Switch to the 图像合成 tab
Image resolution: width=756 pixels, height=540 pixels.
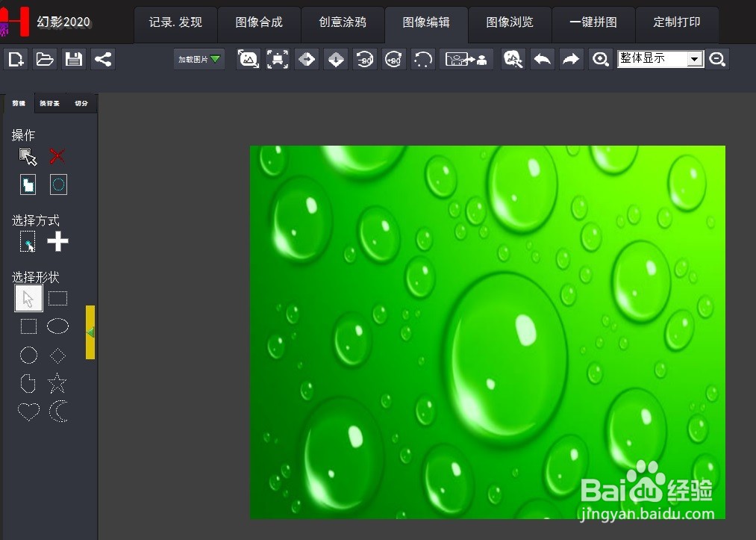tap(259, 22)
